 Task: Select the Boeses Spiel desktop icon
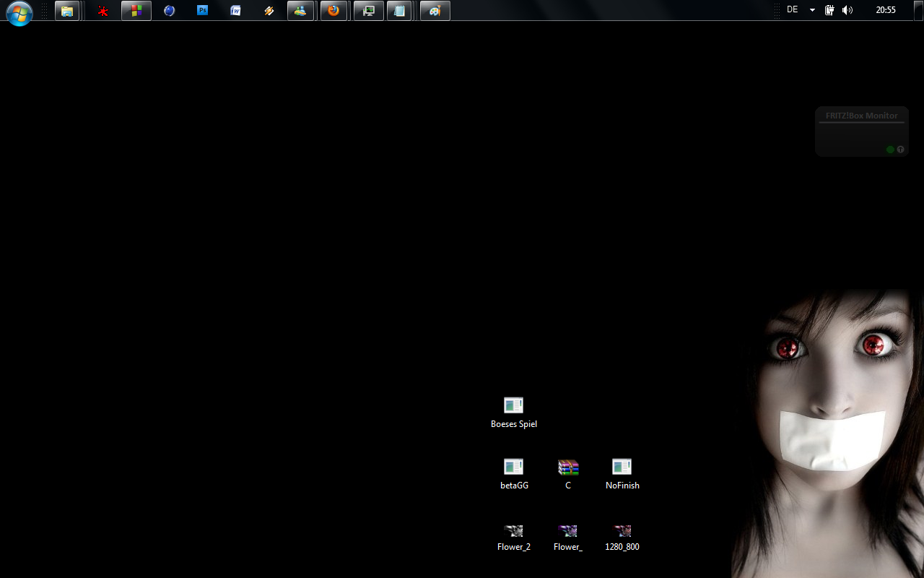(x=513, y=405)
